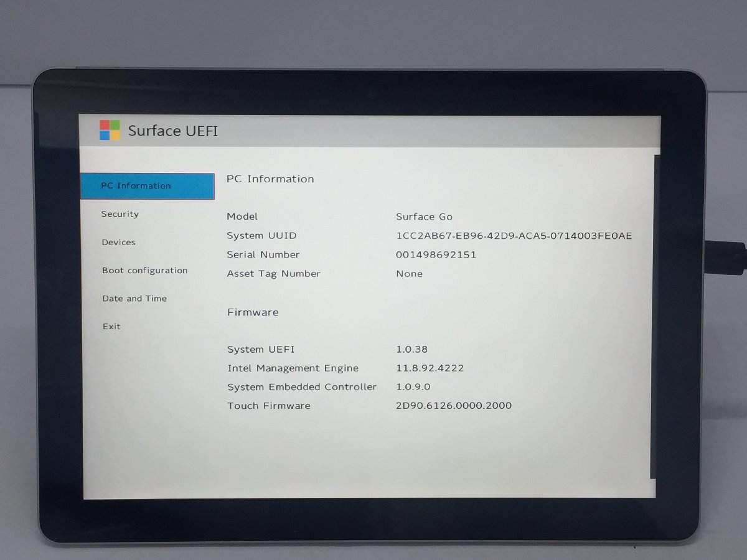Click the Serial Number label
This screenshot has width=747, height=560.
263,254
